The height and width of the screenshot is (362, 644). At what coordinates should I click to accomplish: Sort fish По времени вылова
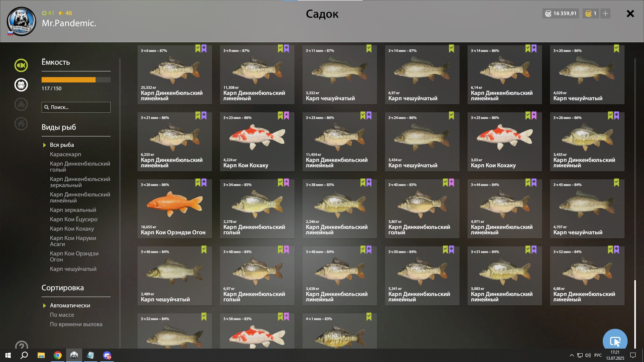point(76,324)
